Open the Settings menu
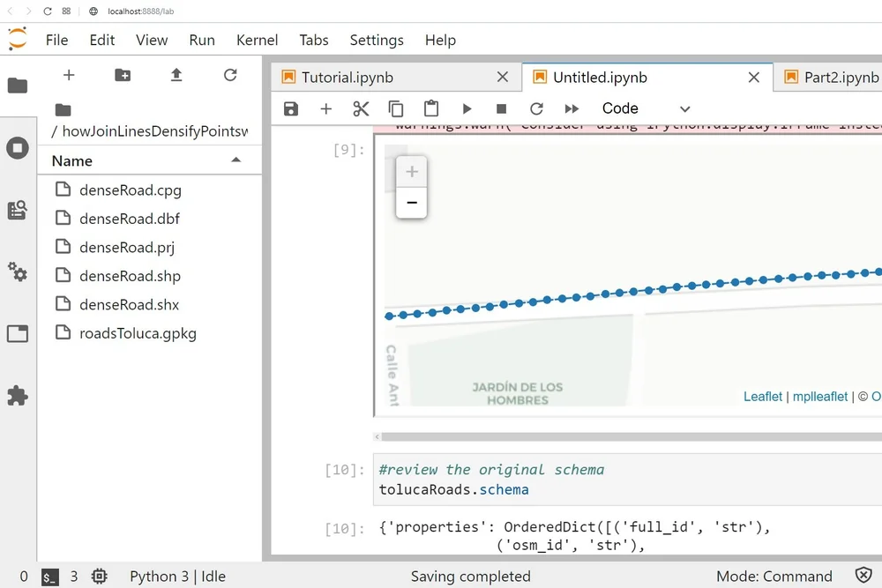882x588 pixels. 377,40
